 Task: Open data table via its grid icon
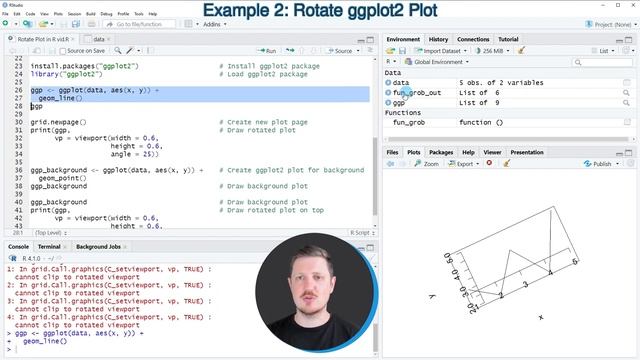[627, 82]
